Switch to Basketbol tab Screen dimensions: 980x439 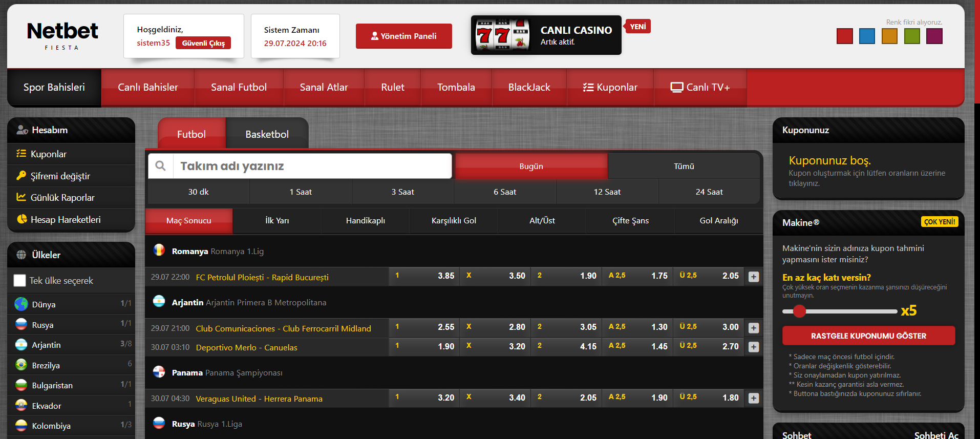pyautogui.click(x=267, y=134)
